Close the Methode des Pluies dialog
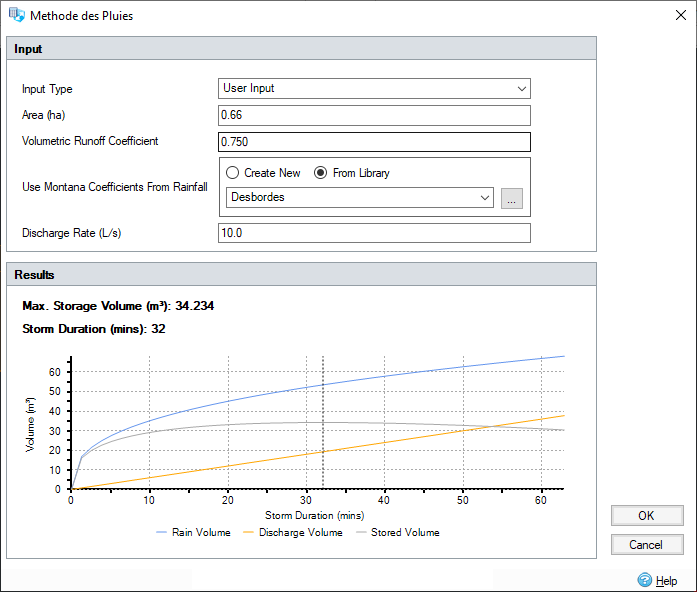 (681, 15)
